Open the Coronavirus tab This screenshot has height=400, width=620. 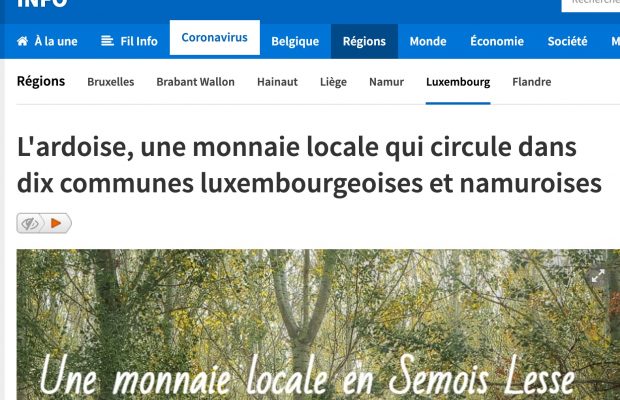click(215, 38)
